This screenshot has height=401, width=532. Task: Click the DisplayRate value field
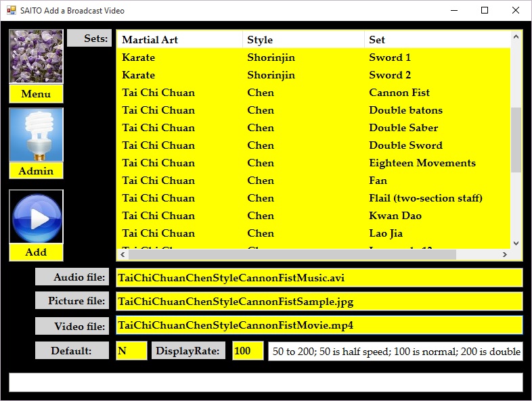(248, 351)
